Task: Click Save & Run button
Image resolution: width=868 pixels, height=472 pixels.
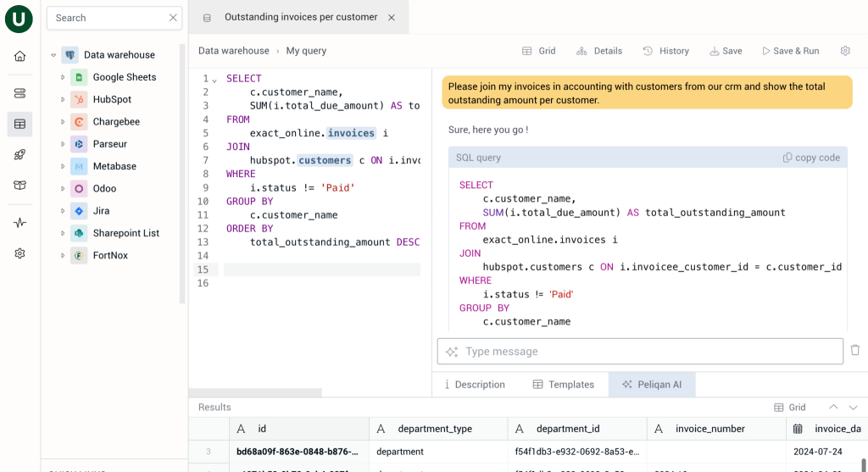Action: 791,51
